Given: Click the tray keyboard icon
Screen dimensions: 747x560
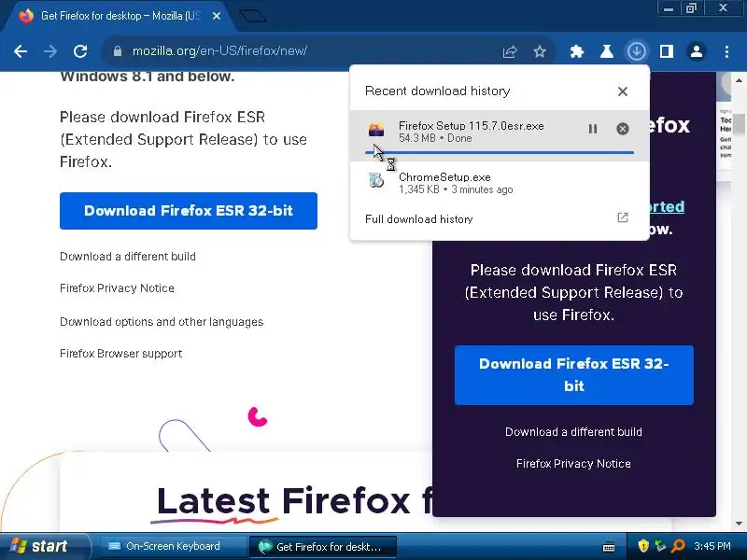Looking at the screenshot, I should tap(609, 546).
